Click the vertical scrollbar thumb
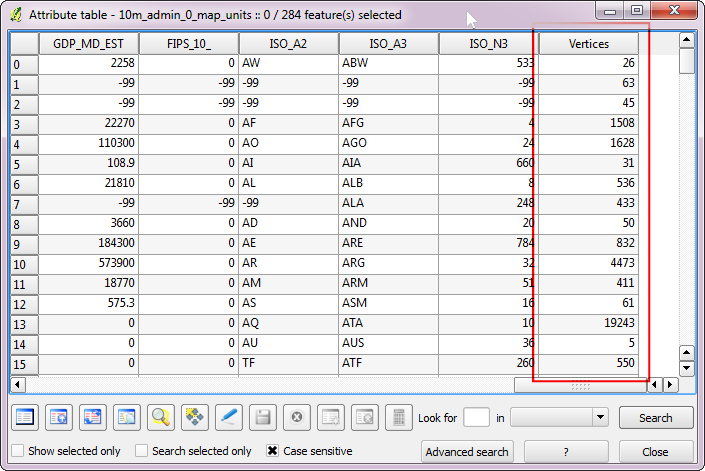The image size is (705, 471). click(687, 62)
